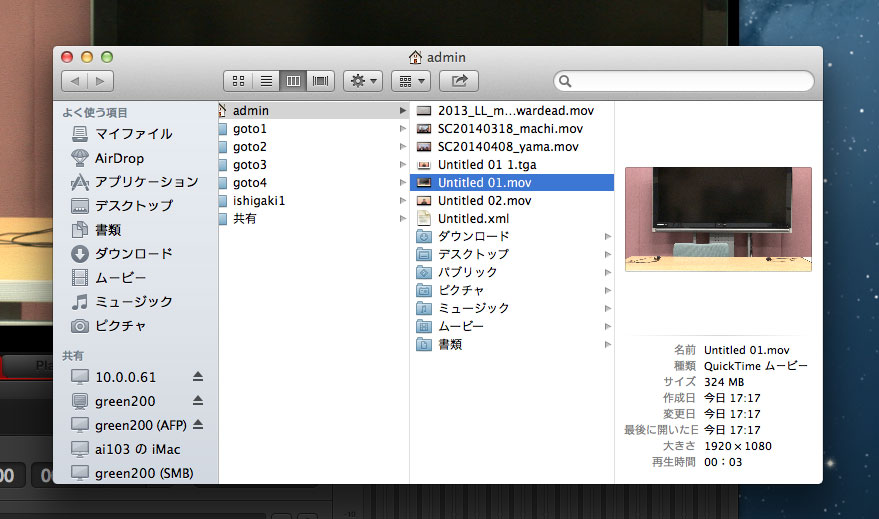879x519 pixels.
Task: Select the goto2 folder
Action: tap(313, 147)
